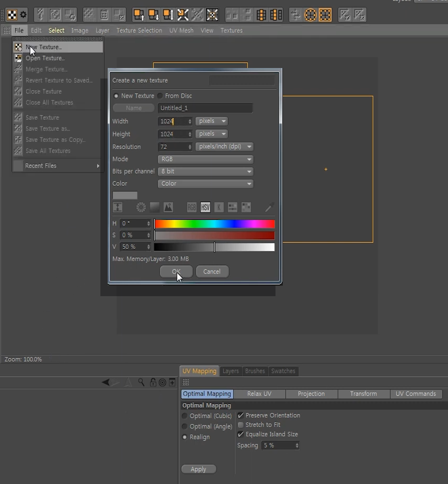Click the Untitled_1 name field
448x484 pixels.
tap(205, 108)
